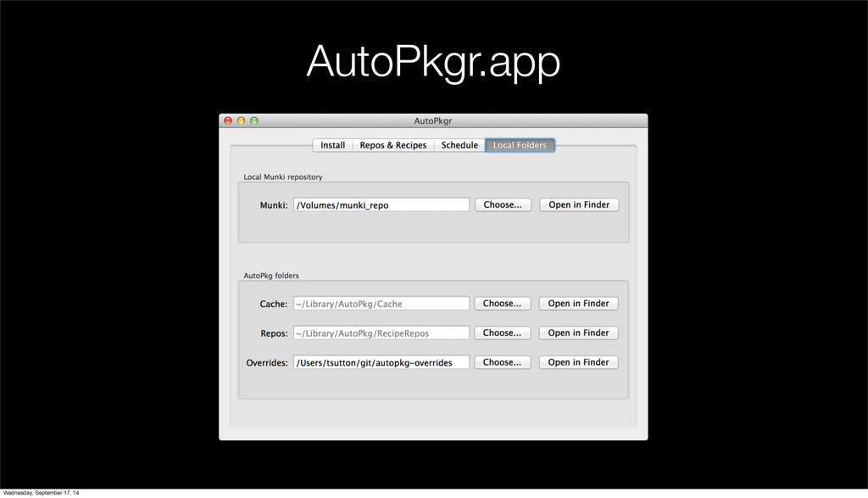Select the Schedule tab

tap(459, 145)
